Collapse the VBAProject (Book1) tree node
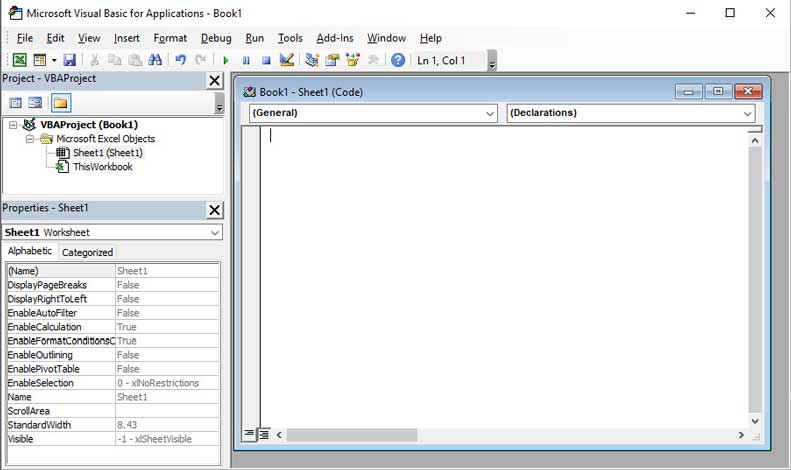The image size is (791, 470). [13, 125]
